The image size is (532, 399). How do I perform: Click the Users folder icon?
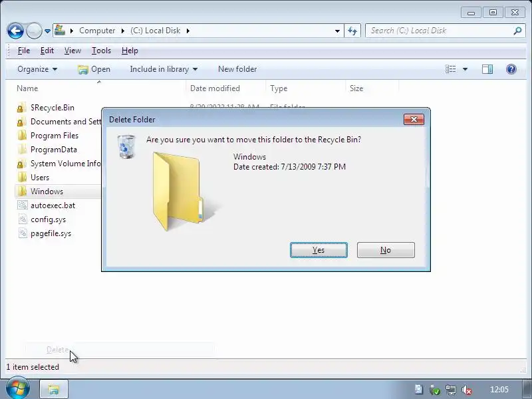point(22,177)
